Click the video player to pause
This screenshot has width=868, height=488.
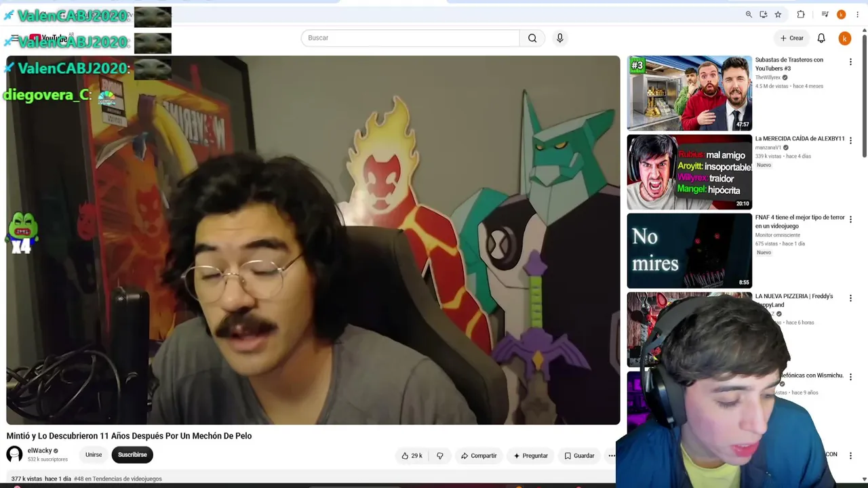pyautogui.click(x=313, y=240)
